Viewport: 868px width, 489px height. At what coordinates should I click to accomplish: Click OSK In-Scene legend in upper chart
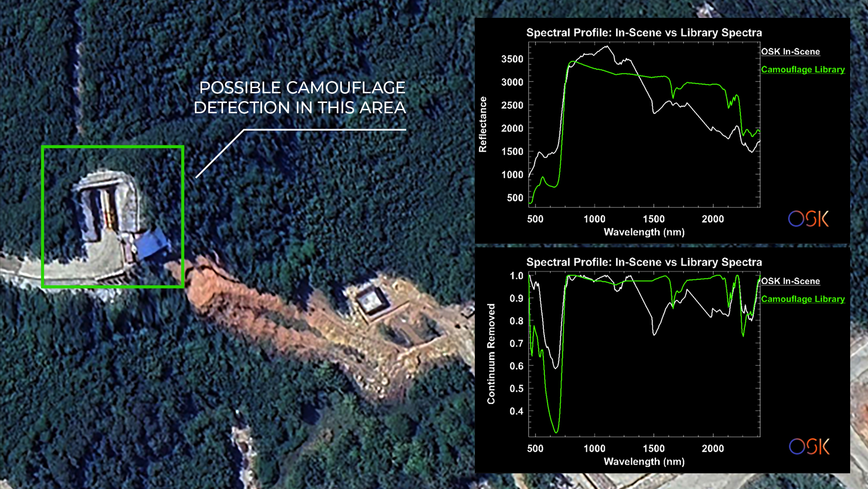tap(790, 52)
